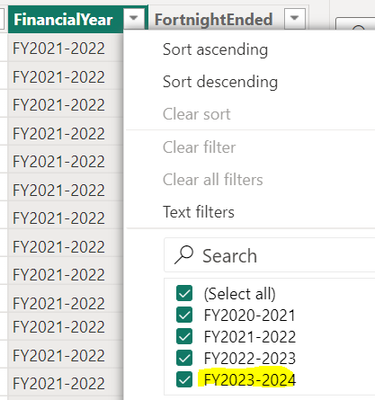The width and height of the screenshot is (375, 400).
Task: Uncheck the FY2021-2022 filter checkbox
Action: 184,336
